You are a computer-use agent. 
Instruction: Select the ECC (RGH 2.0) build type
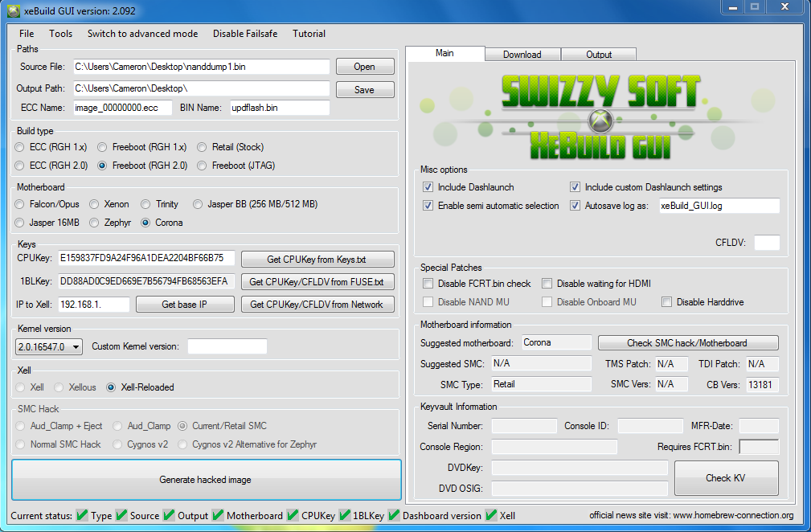pos(21,166)
